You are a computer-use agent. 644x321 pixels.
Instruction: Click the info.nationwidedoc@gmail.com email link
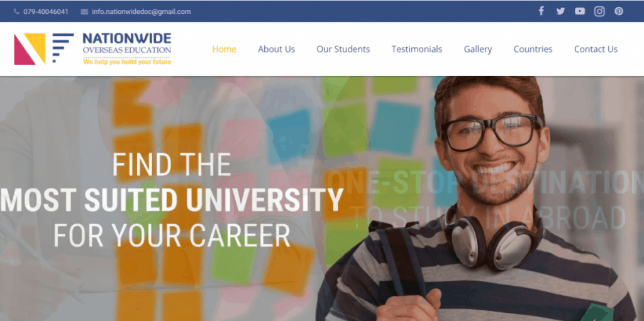coord(142,11)
